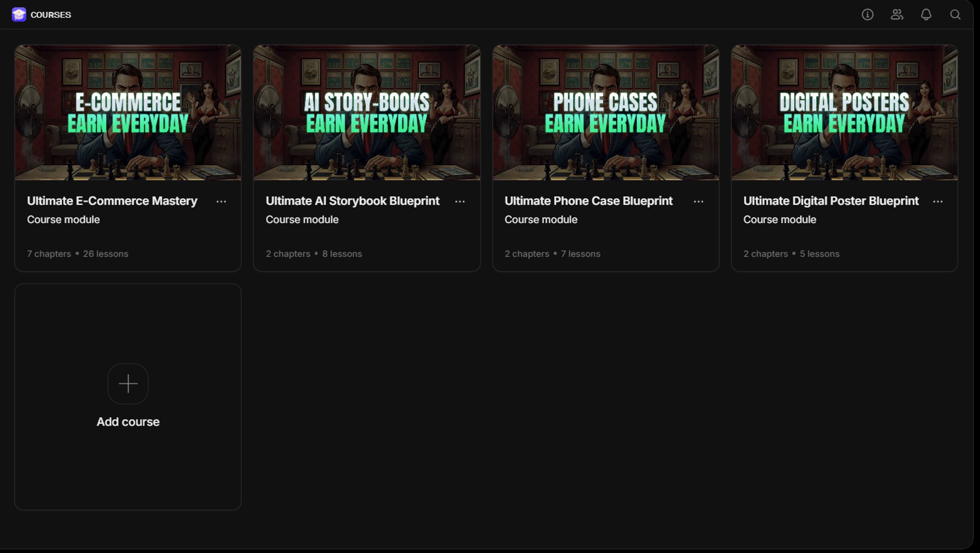The height and width of the screenshot is (553, 980).
Task: Click the COURSES header text
Action: click(x=51, y=15)
